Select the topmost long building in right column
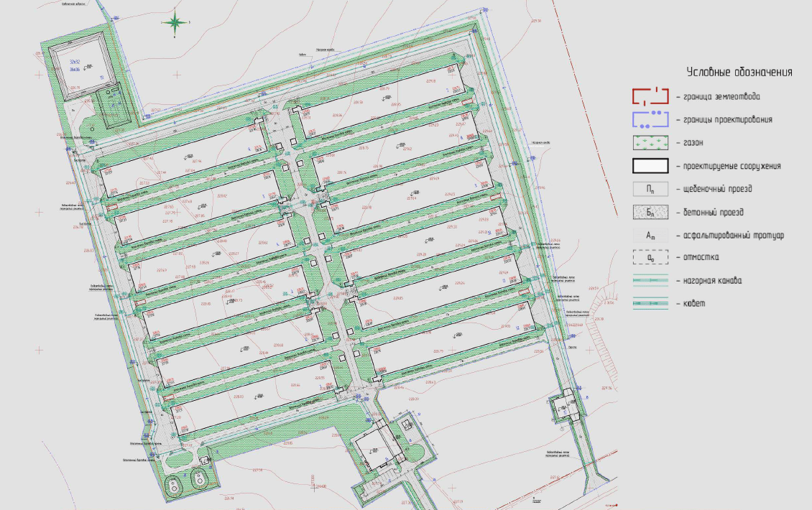Image resolution: width=812 pixels, height=510 pixels. click(x=381, y=101)
